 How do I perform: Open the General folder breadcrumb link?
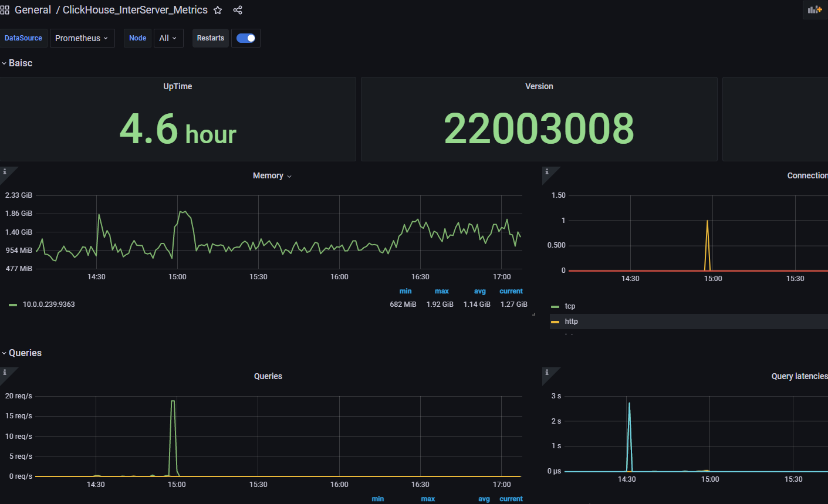(x=33, y=10)
